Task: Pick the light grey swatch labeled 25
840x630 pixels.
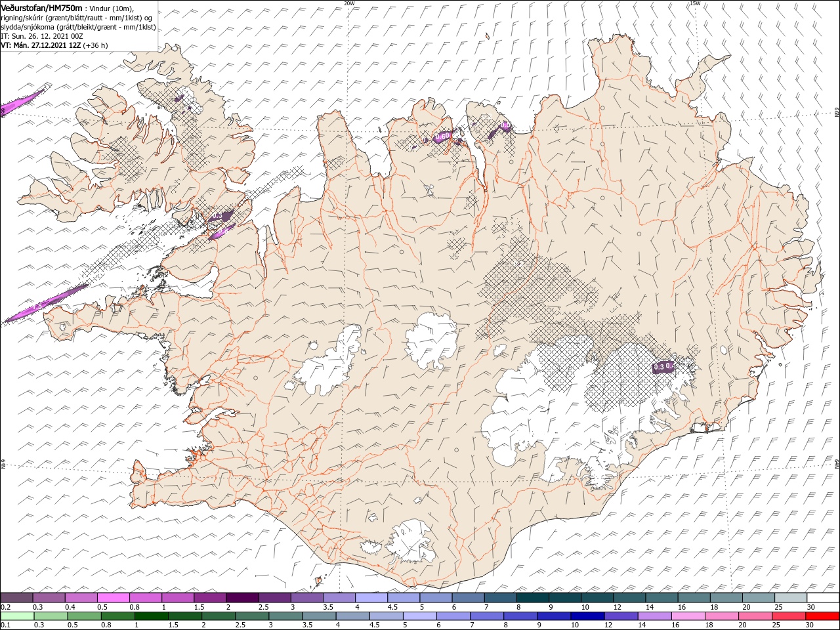Action: click(790, 598)
